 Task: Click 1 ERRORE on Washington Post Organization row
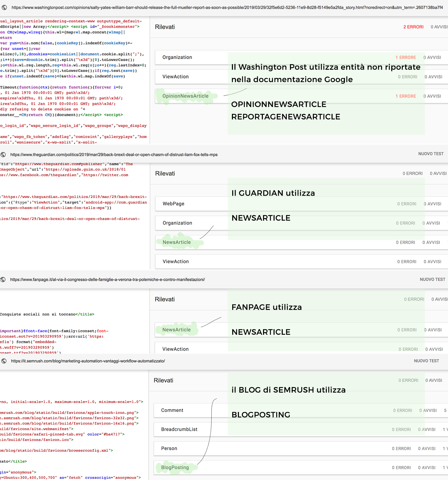click(406, 57)
